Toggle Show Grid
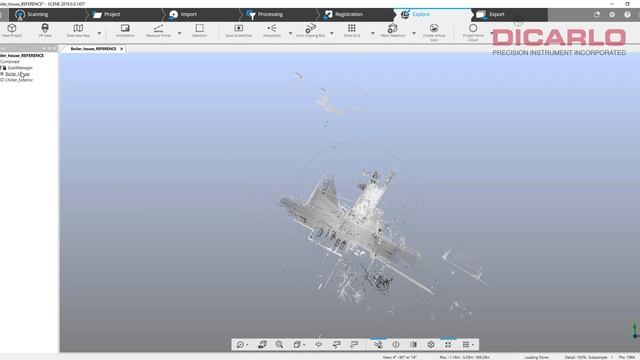This screenshot has width=640, height=360. click(351, 31)
